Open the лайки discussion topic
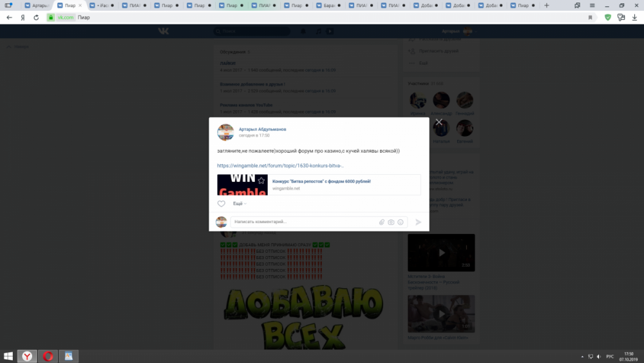 [x=227, y=63]
